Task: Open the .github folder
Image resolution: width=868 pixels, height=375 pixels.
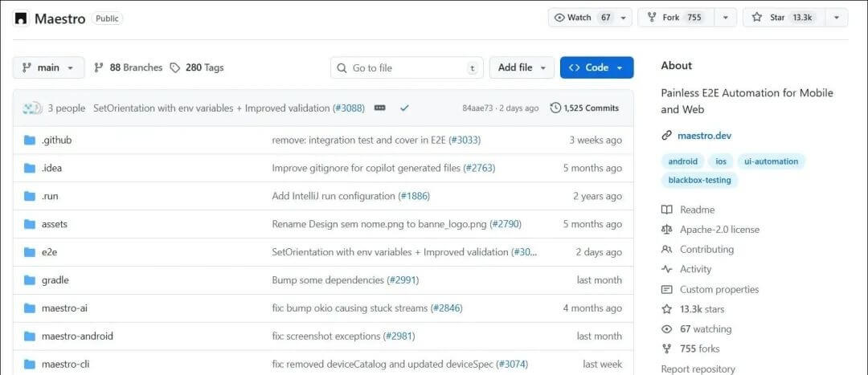Action: pos(56,141)
